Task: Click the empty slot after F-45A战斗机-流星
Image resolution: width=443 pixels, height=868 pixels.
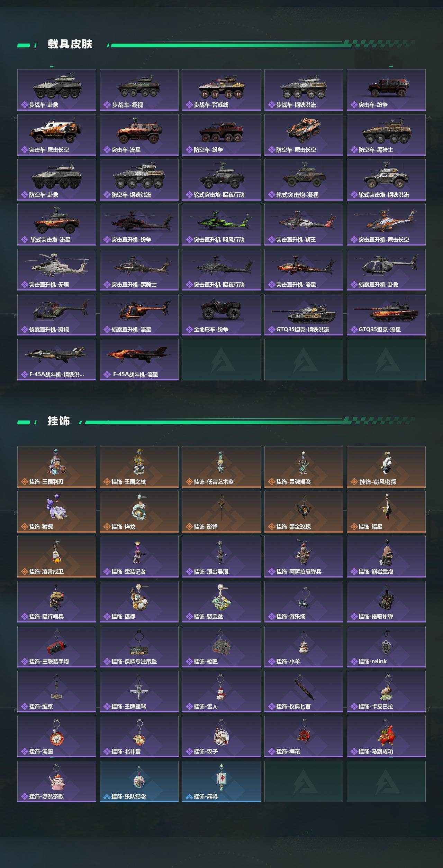Action: (221, 360)
